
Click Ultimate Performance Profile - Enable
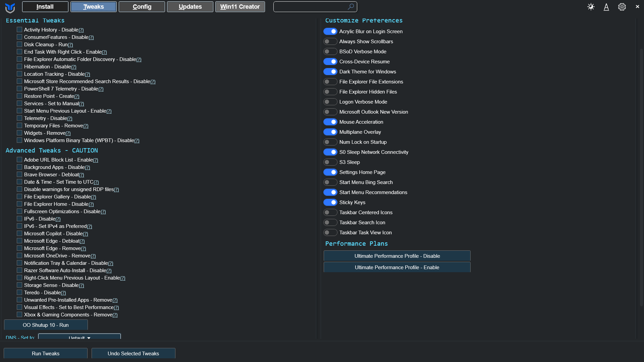click(x=397, y=267)
